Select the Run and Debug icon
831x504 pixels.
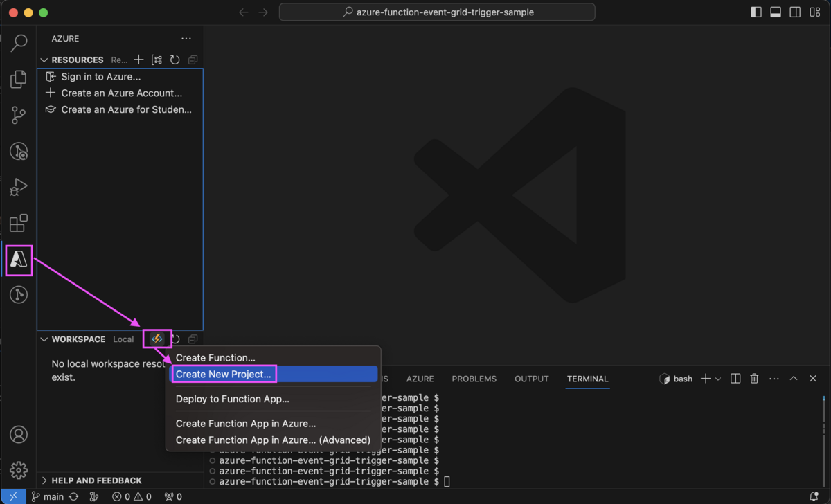point(19,187)
